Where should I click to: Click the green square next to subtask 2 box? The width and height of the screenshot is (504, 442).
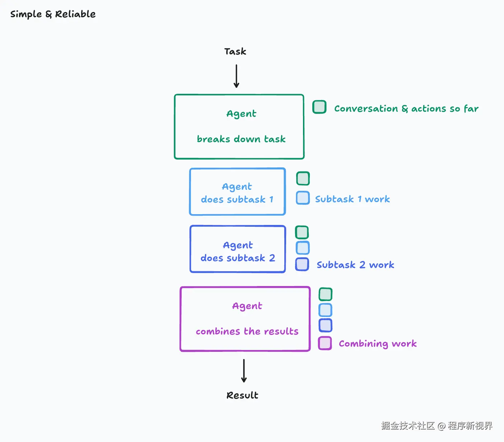tap(302, 232)
